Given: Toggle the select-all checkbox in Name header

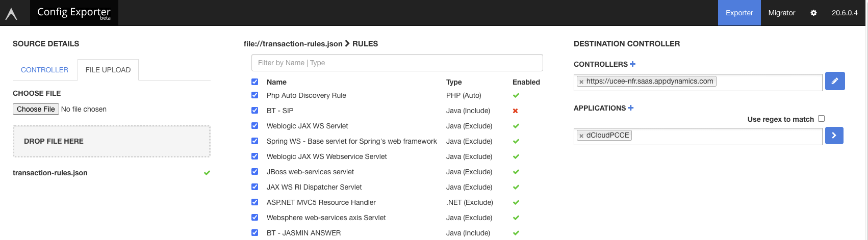Looking at the screenshot, I should tap(255, 82).
